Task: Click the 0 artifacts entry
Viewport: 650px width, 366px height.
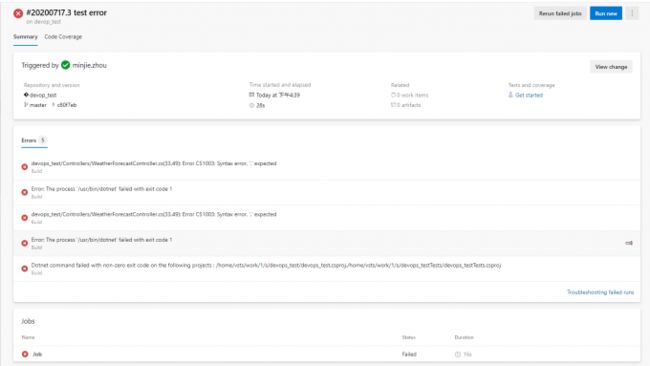Action: pyautogui.click(x=406, y=105)
